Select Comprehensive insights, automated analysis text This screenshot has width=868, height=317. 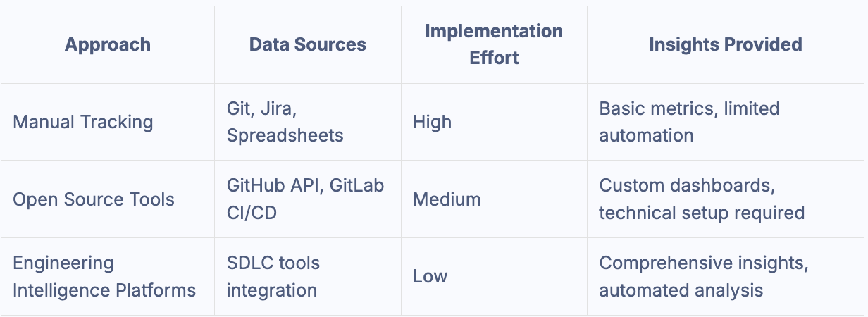click(x=704, y=277)
